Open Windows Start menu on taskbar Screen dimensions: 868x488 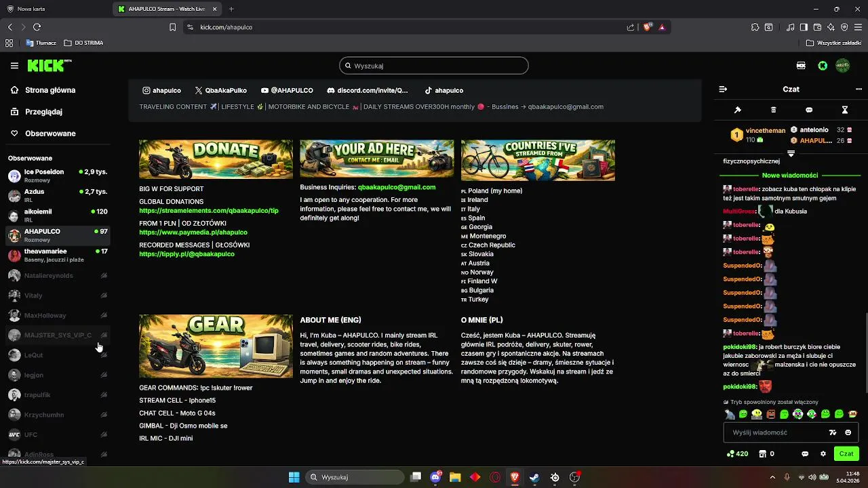[294, 477]
